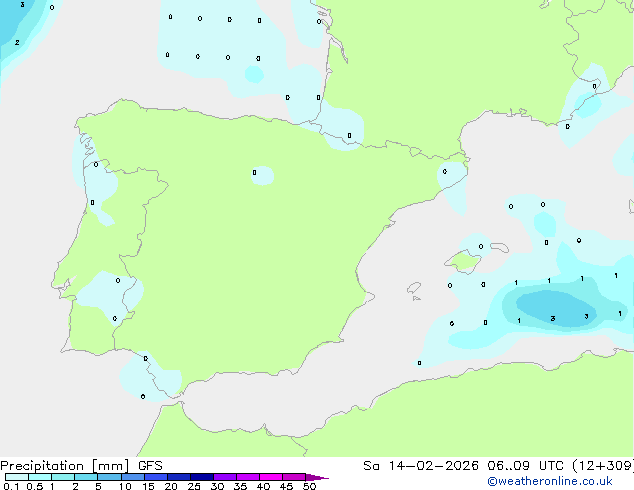Viewport: 634px width, 490px height.
Task: Select legend swatch between 0.1 and 0.5
Action: (x=17, y=477)
